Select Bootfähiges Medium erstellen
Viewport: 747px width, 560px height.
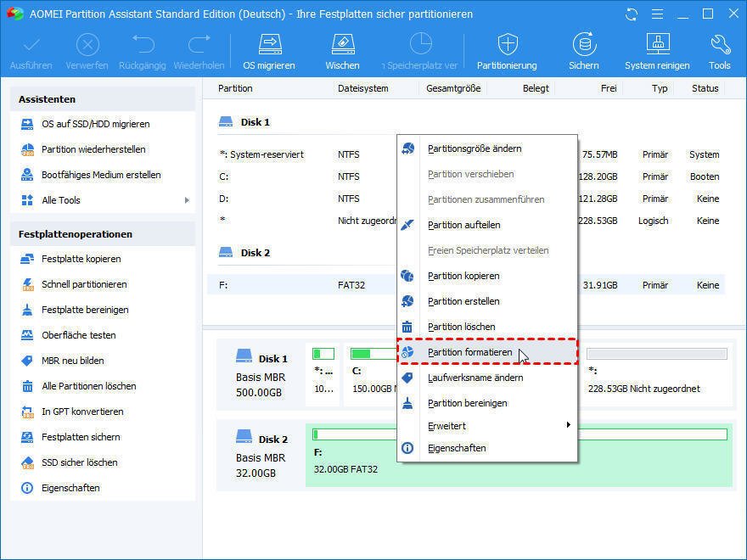point(103,175)
